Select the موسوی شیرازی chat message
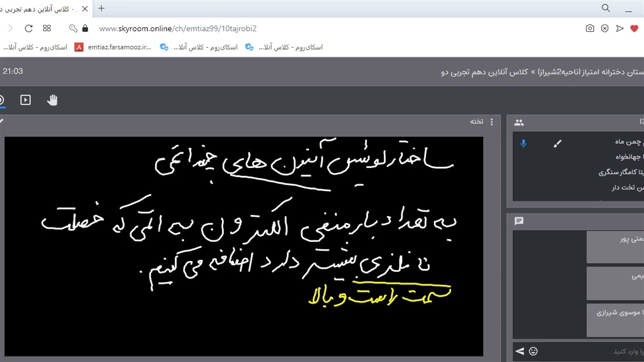The width and height of the screenshot is (644, 362). tap(615, 320)
